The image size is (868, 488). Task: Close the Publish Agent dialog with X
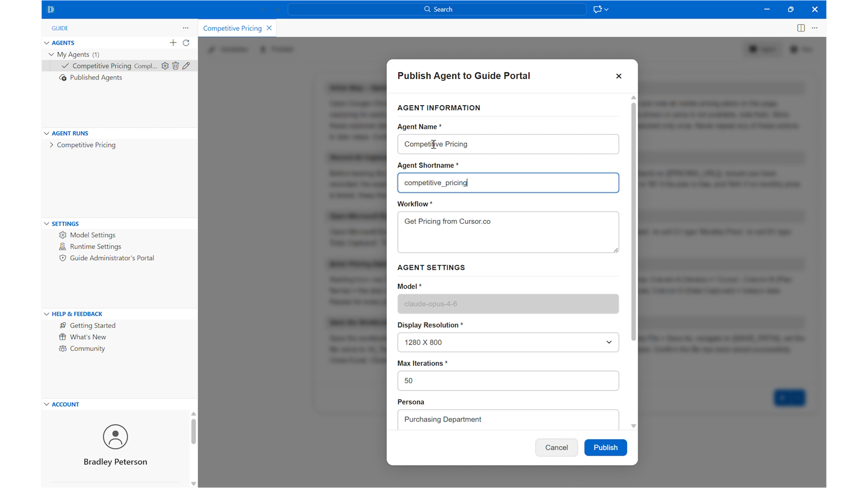[x=618, y=76]
